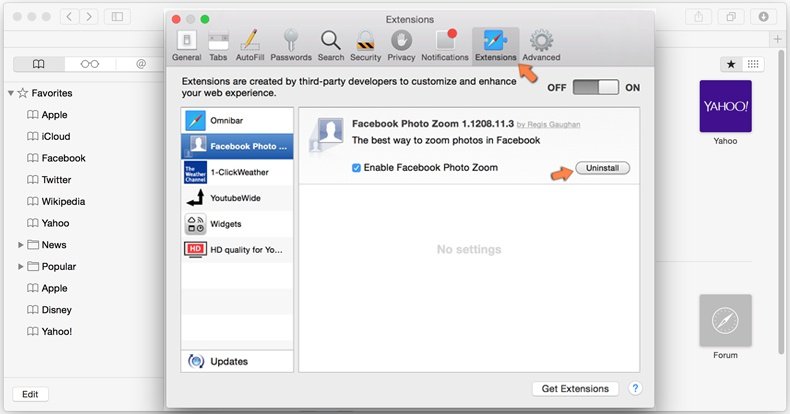This screenshot has width=790, height=414.
Task: Uncheck Enable Facebook Photo Zoom
Action: pyautogui.click(x=356, y=168)
